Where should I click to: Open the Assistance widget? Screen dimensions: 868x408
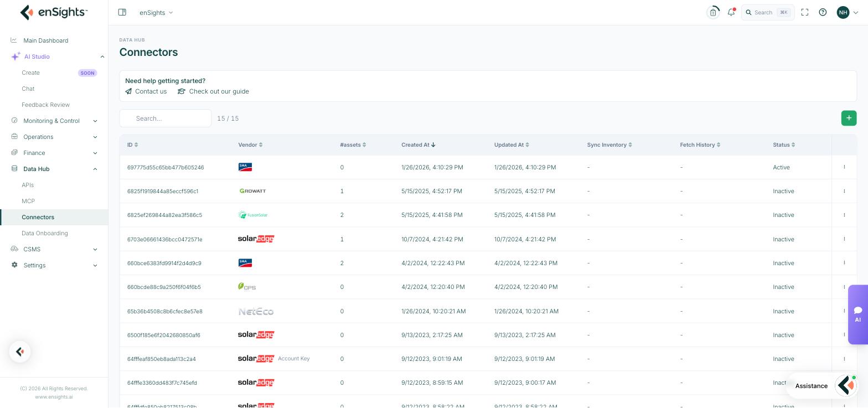coord(823,386)
